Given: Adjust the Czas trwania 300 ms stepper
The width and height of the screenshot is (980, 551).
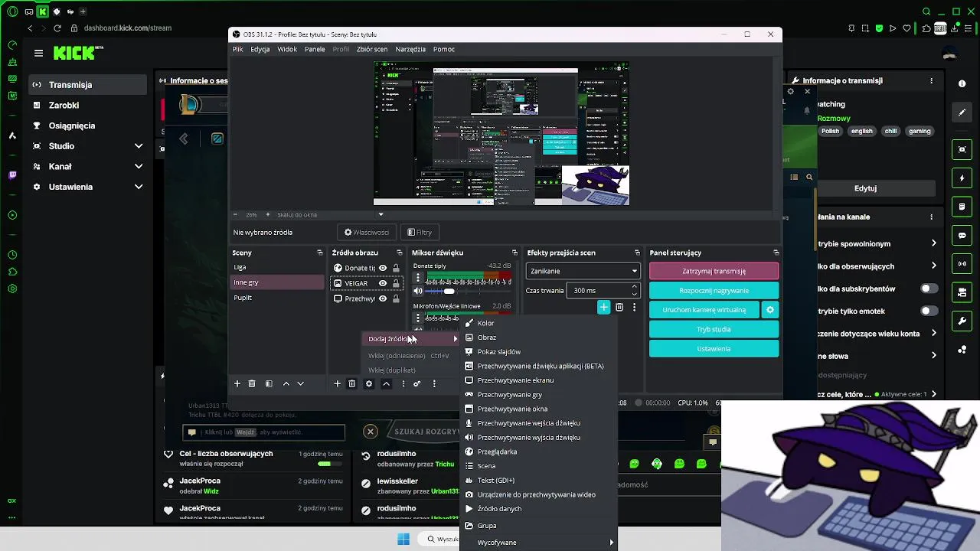Looking at the screenshot, I should (x=634, y=290).
